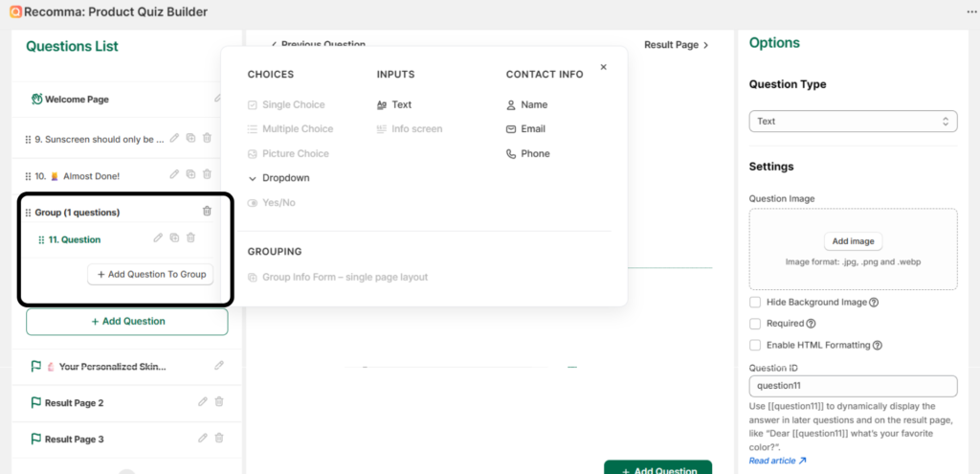The image size is (980, 474).
Task: Choose Dropdown question type from popup
Action: tap(285, 178)
